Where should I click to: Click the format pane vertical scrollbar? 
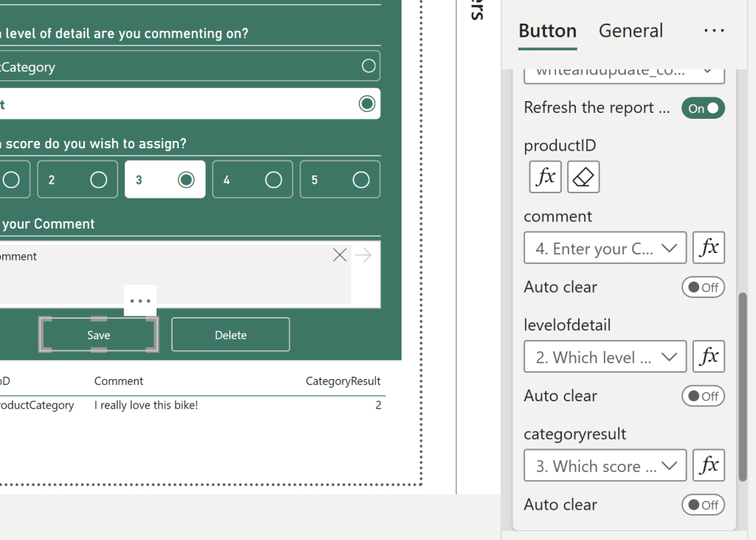click(743, 384)
